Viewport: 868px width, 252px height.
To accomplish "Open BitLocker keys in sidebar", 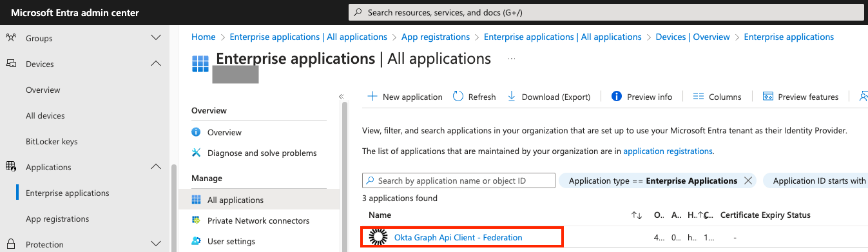I will coord(52,141).
